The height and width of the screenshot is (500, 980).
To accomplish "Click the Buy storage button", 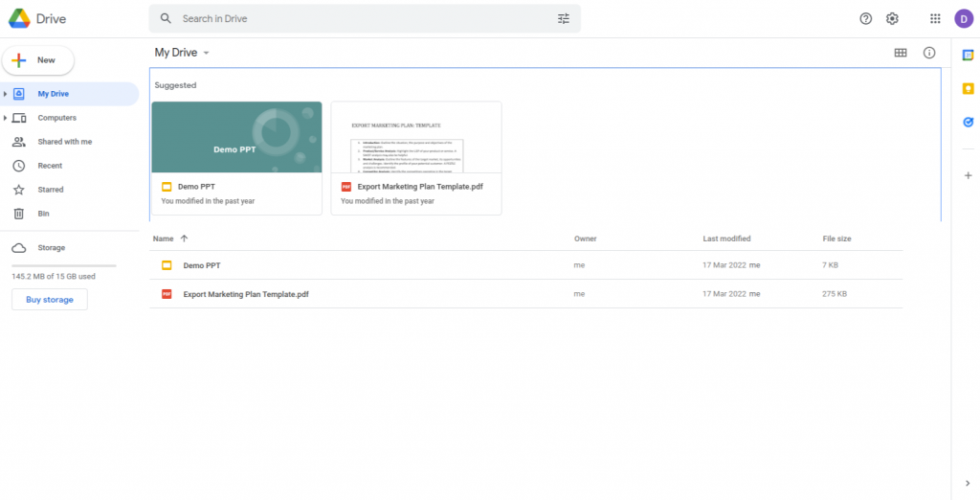I will click(49, 300).
